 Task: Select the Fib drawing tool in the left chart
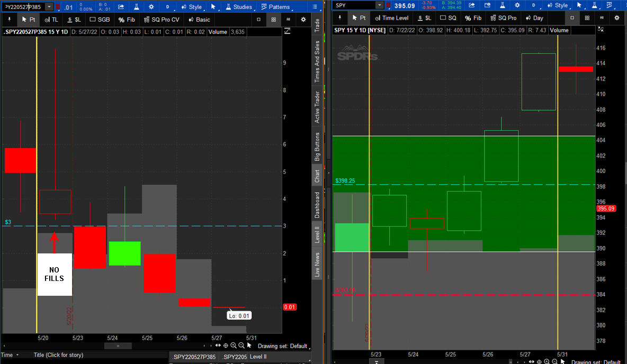coord(126,20)
